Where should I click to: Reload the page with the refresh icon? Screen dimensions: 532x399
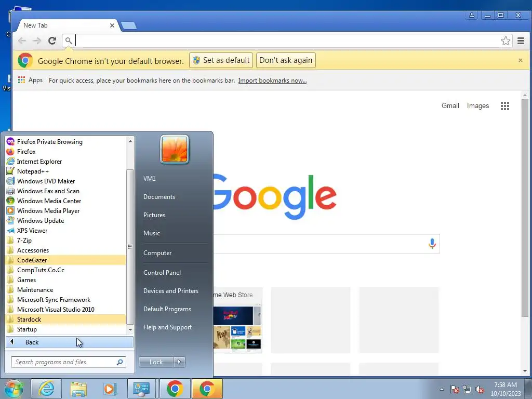(x=52, y=41)
